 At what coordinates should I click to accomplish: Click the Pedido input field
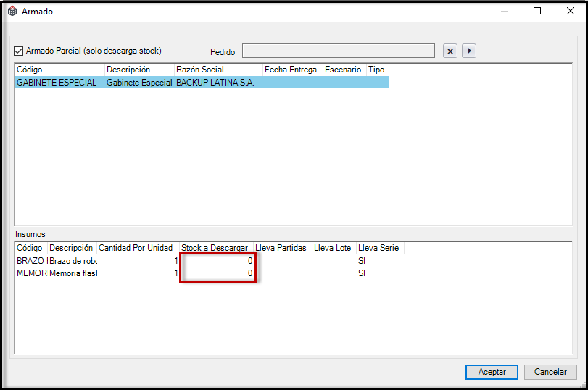339,51
